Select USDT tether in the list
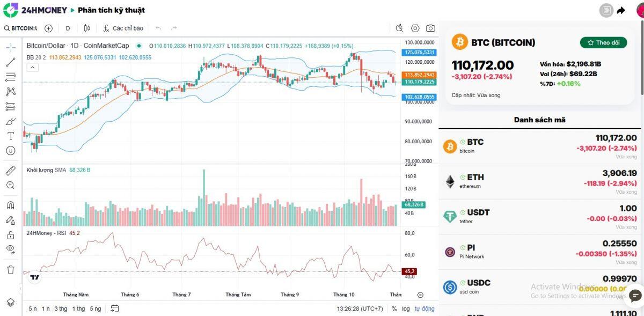 pos(541,217)
